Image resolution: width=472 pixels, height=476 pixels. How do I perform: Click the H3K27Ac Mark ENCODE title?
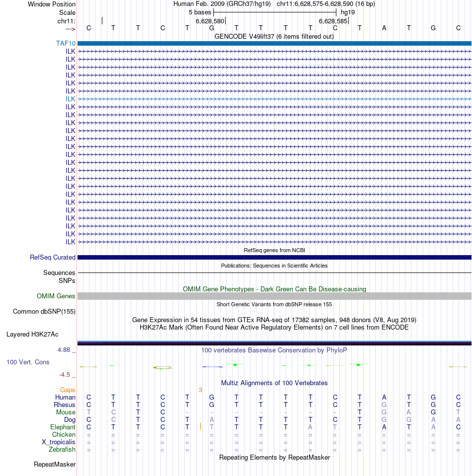point(274,327)
